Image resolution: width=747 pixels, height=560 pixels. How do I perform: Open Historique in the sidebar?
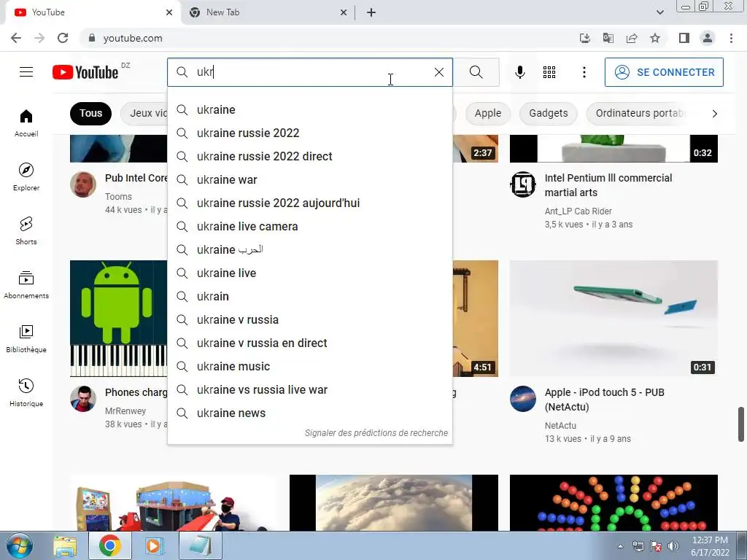coord(26,392)
